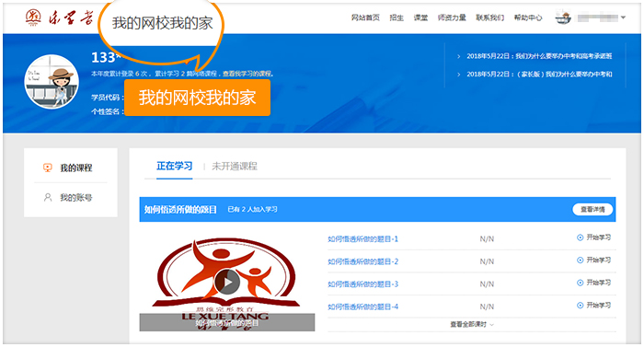This screenshot has height=347, width=644.
Task: Click the large profile avatar picture
Action: [52, 81]
